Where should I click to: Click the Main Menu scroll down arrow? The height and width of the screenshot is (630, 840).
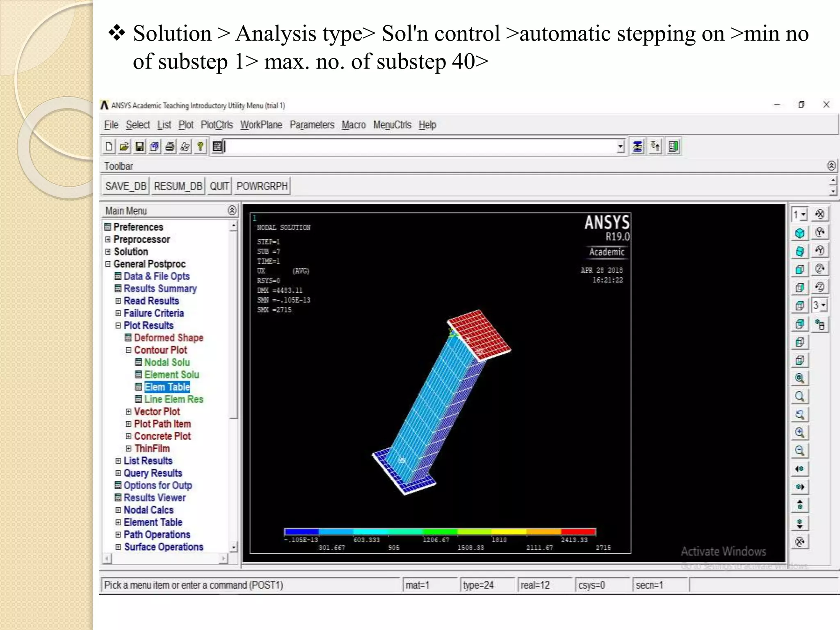[x=233, y=547]
